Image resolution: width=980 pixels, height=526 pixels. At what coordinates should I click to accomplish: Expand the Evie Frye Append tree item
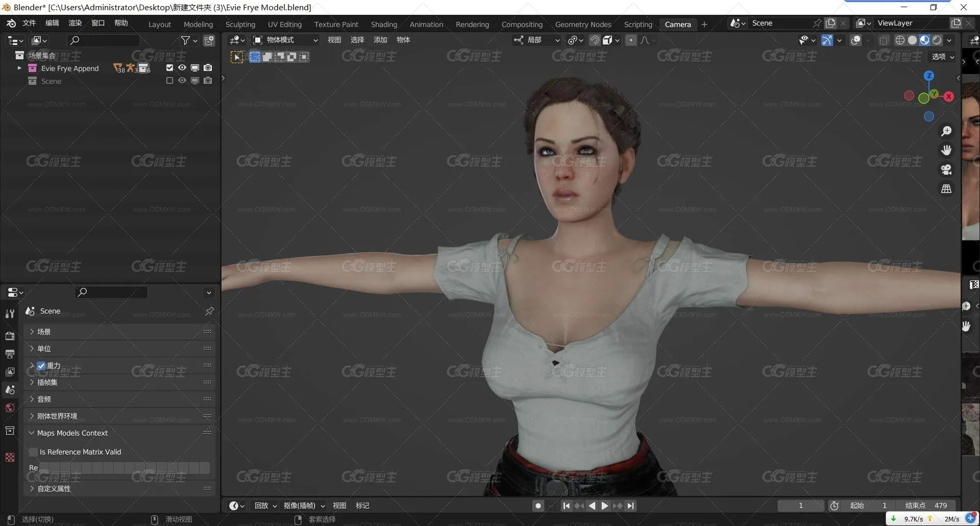coord(19,68)
